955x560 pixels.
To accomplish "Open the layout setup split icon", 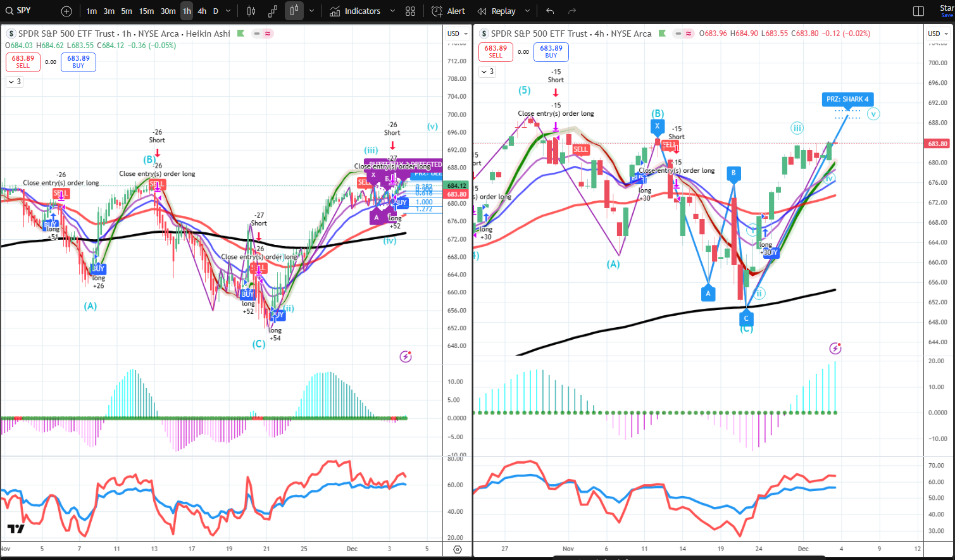I will 919,11.
